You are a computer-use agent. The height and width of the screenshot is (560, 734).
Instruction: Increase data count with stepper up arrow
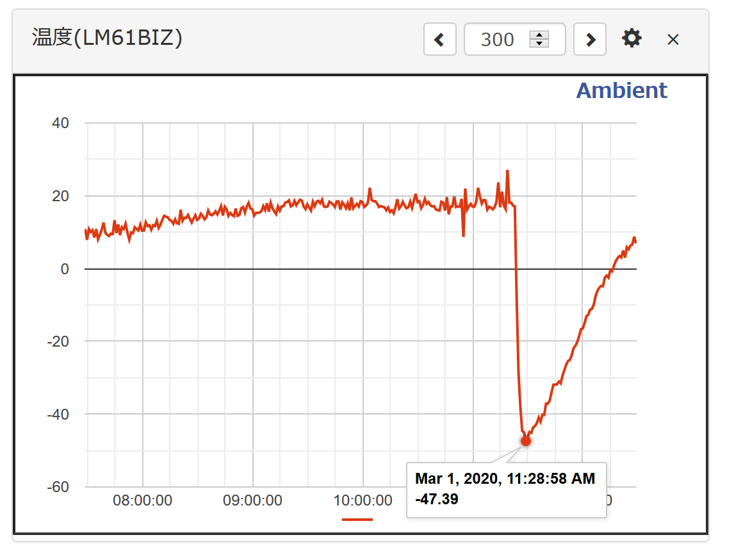(x=539, y=35)
